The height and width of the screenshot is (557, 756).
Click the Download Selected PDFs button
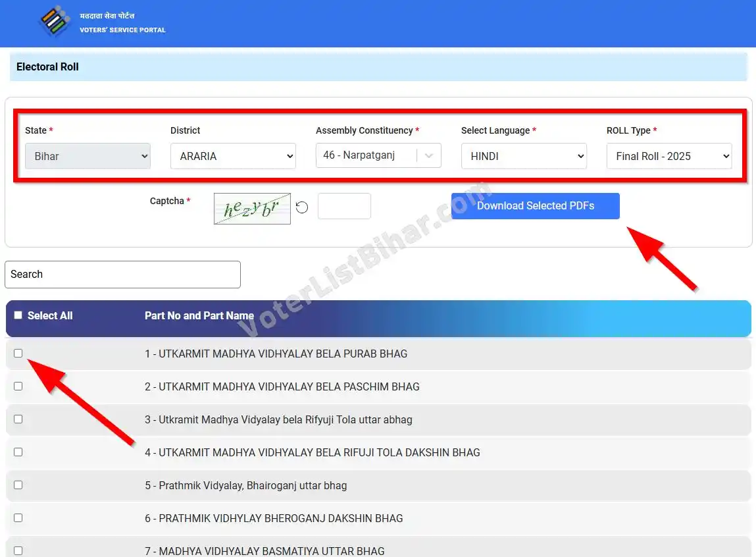pyautogui.click(x=535, y=206)
